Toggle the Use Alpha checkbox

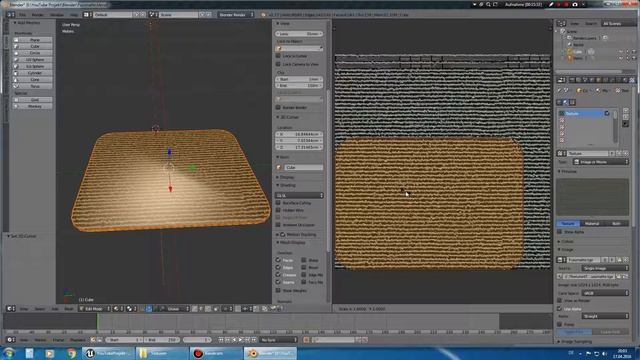[560, 309]
